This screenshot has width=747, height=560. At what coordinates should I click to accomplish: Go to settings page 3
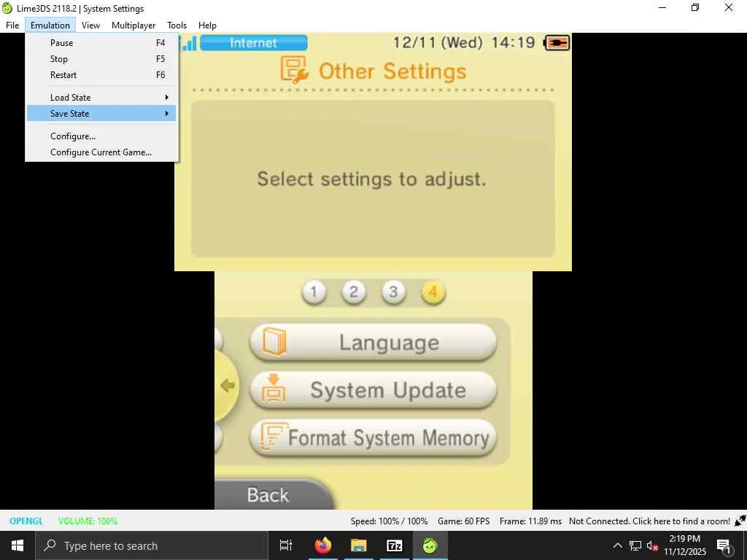point(393,292)
